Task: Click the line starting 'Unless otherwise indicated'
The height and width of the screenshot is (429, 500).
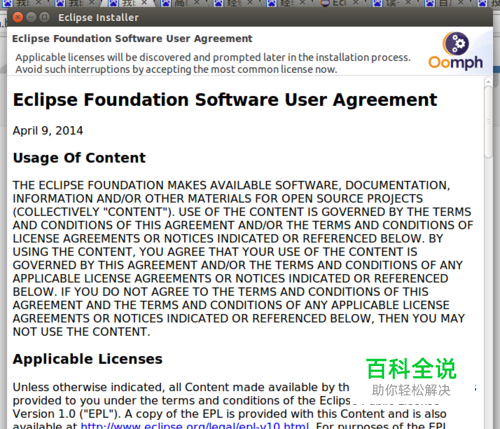Action: click(181, 387)
